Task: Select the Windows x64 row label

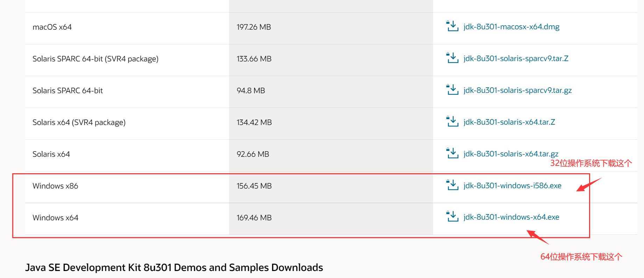Action: pyautogui.click(x=55, y=218)
